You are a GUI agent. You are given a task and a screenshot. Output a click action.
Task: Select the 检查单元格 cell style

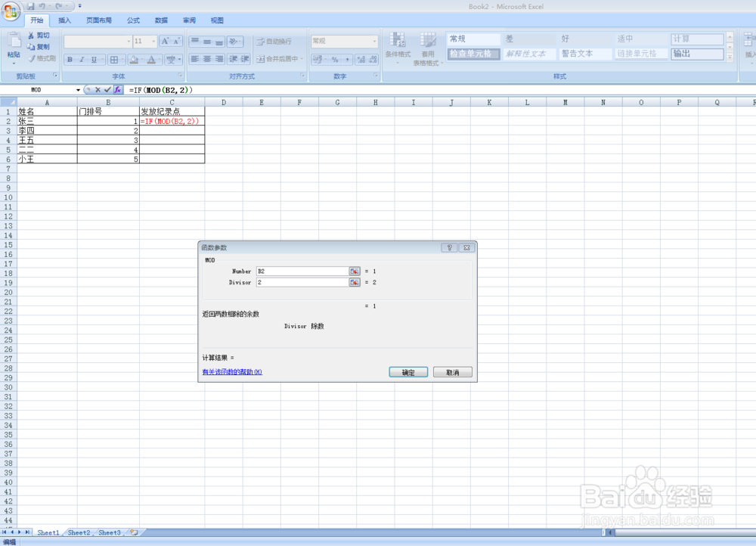pos(473,54)
